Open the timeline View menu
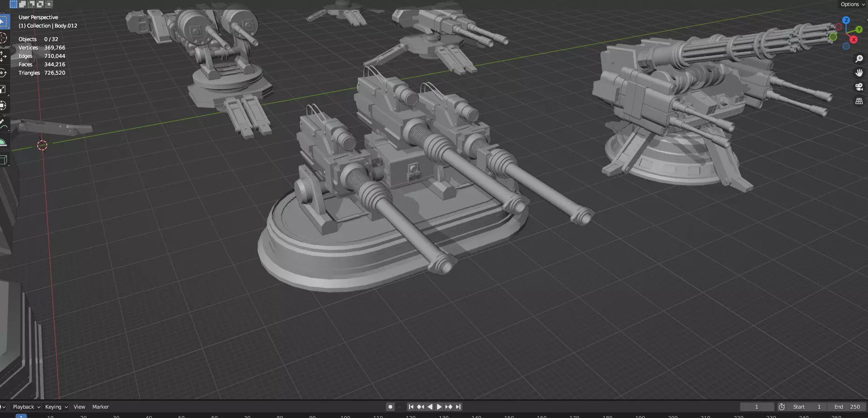This screenshot has height=418, width=868. tap(79, 407)
